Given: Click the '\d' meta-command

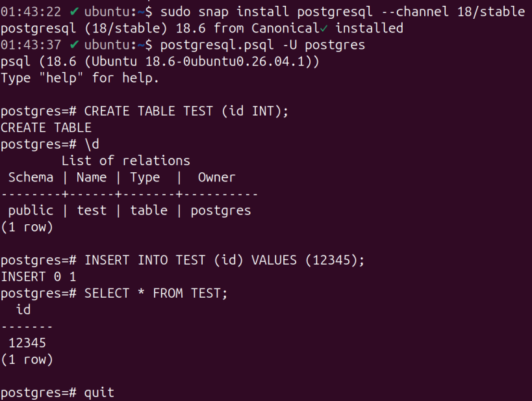Looking at the screenshot, I should (x=92, y=144).
